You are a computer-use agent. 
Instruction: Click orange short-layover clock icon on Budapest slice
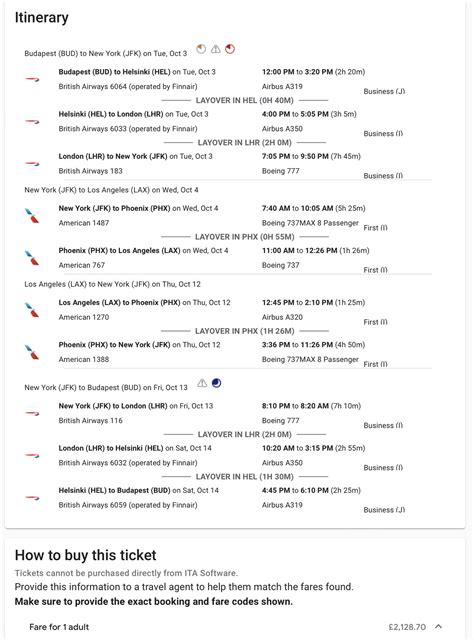click(x=201, y=49)
